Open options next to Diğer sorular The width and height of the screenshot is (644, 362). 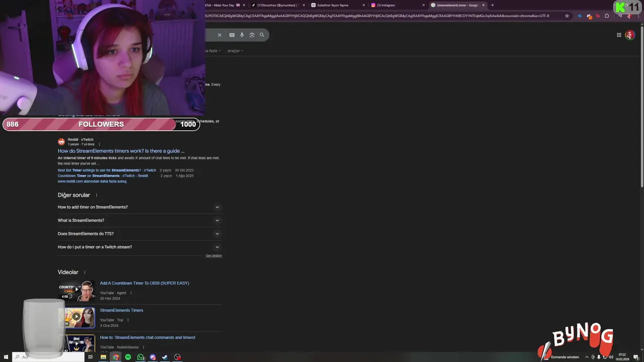(x=97, y=195)
